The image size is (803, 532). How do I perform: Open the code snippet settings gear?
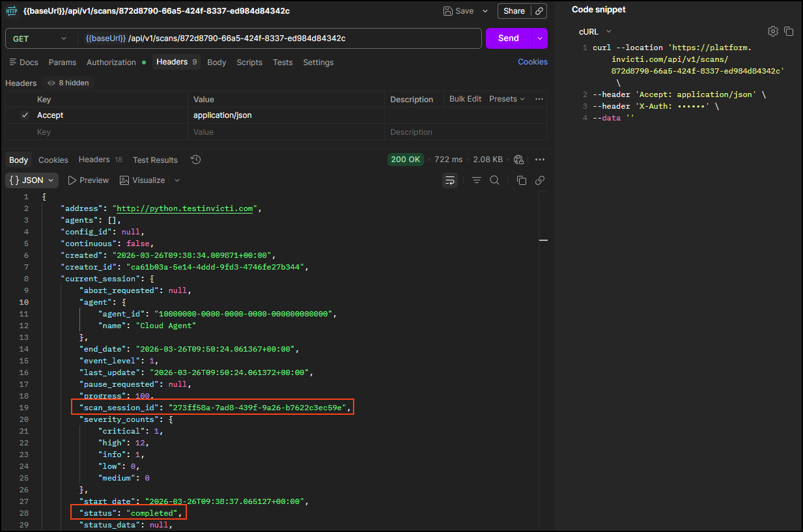(772, 31)
